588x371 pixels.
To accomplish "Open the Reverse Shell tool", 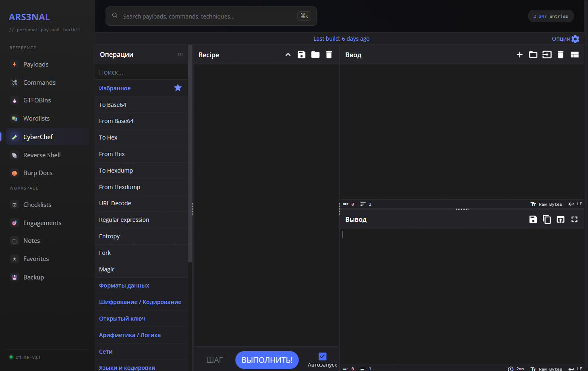I will pyautogui.click(x=48, y=155).
